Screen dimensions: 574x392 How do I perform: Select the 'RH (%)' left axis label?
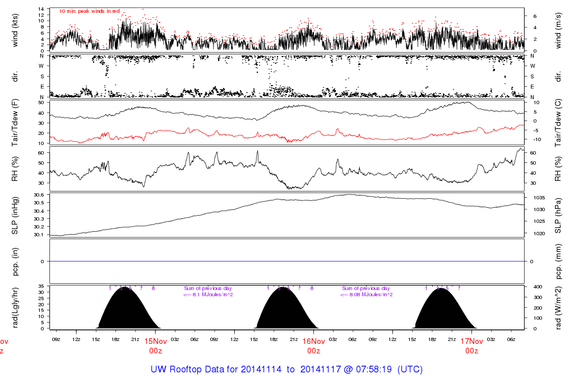[x=15, y=169]
